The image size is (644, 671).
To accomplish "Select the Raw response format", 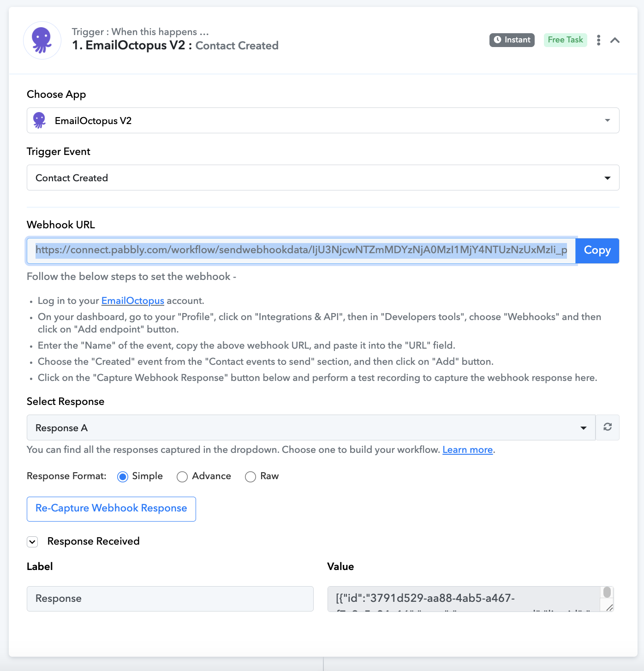I will pyautogui.click(x=250, y=476).
